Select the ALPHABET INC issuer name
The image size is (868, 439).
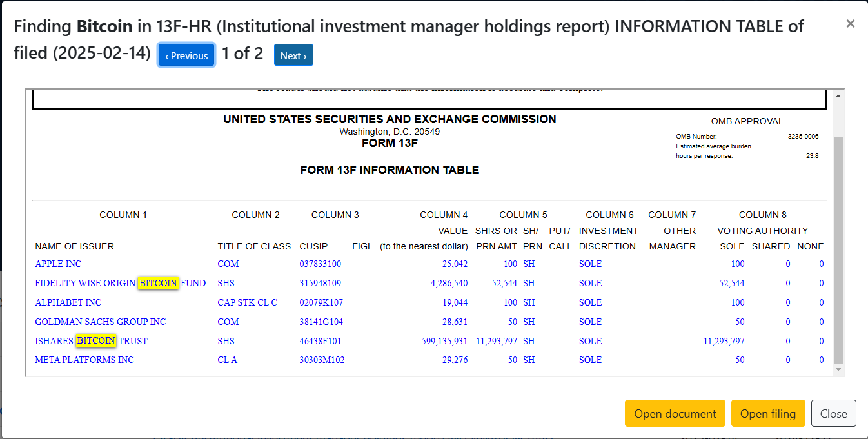coord(68,302)
